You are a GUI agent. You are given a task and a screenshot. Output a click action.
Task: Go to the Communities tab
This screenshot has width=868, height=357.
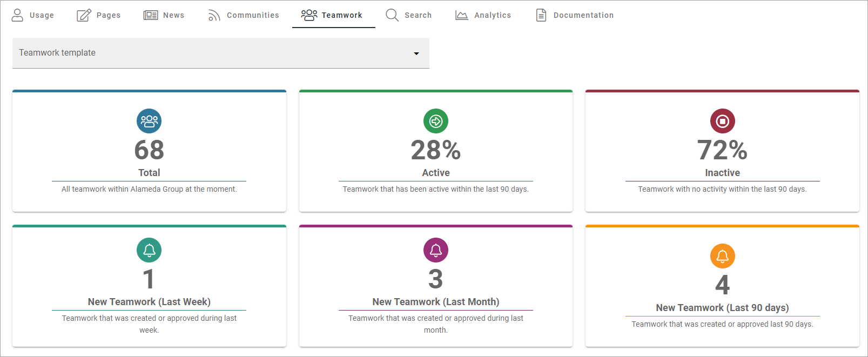[x=244, y=15]
